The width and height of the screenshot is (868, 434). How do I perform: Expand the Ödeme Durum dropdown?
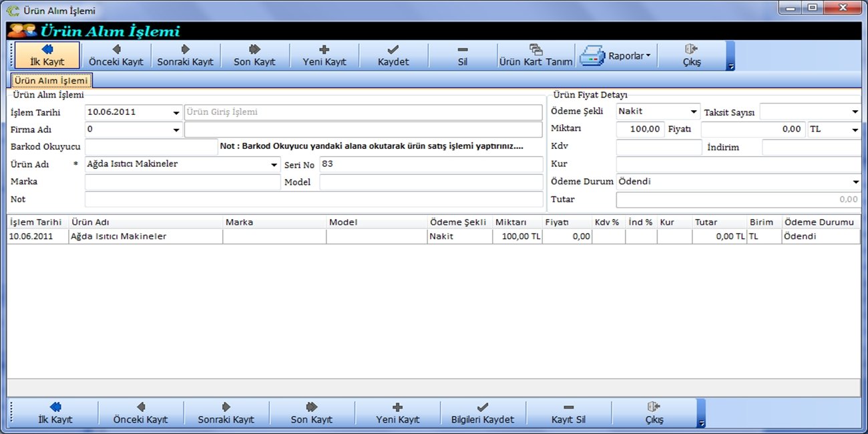pos(855,182)
